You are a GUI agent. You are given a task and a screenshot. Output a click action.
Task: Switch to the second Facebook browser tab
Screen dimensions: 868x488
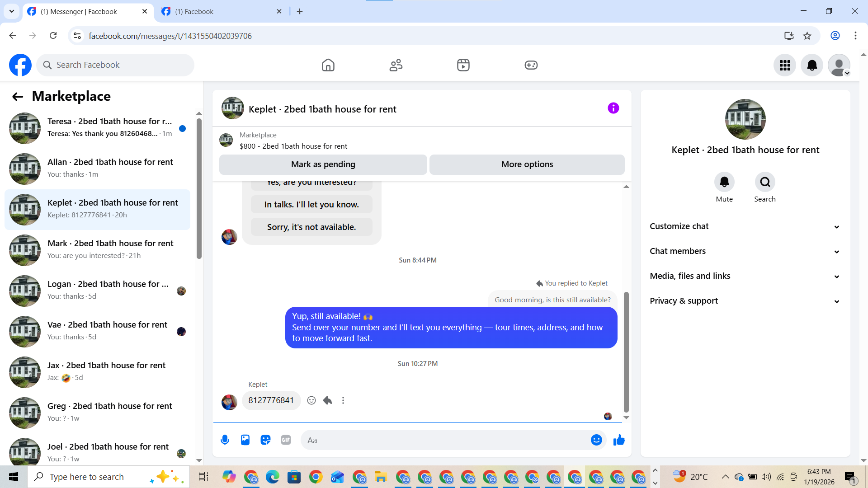click(222, 11)
